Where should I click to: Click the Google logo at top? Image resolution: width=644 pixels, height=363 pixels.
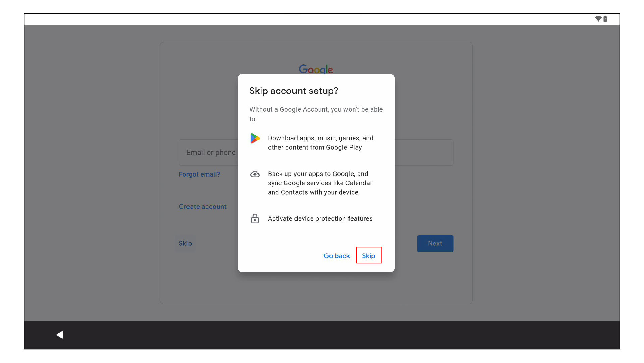[x=316, y=69]
